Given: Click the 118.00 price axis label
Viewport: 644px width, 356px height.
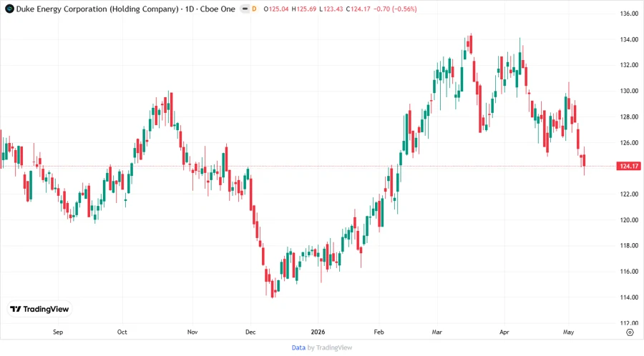Looking at the screenshot, I should coord(629,245).
